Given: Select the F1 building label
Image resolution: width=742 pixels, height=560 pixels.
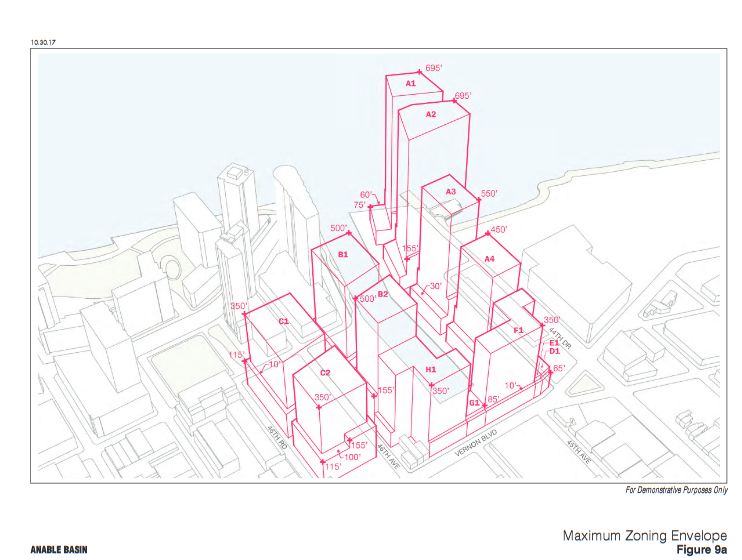Looking at the screenshot, I should [x=517, y=330].
